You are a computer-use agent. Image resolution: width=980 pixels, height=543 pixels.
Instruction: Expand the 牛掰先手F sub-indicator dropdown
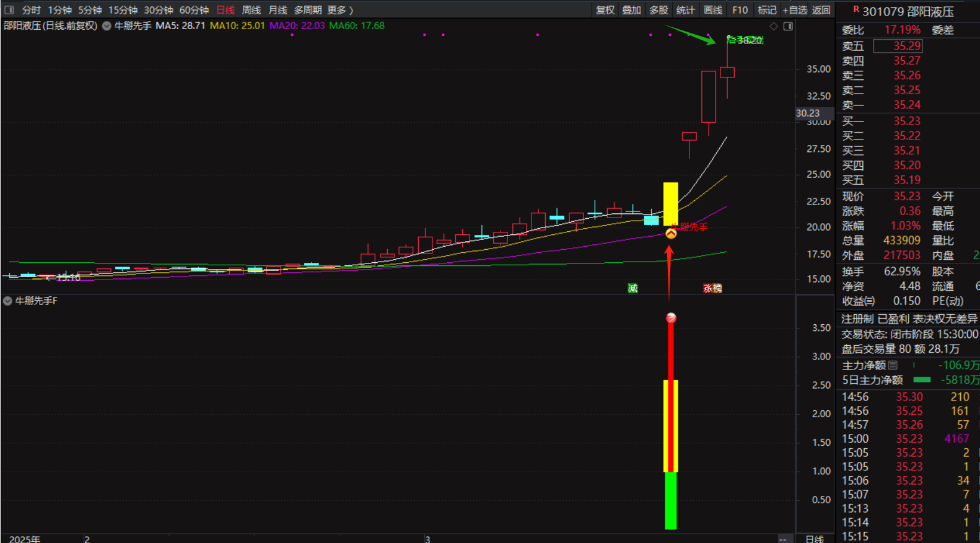point(7,301)
